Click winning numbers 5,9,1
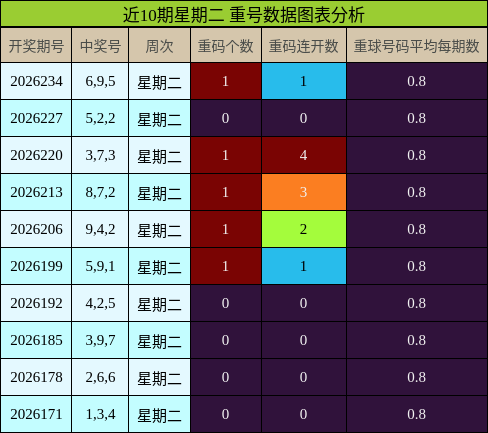This screenshot has width=488, height=433. click(x=100, y=266)
